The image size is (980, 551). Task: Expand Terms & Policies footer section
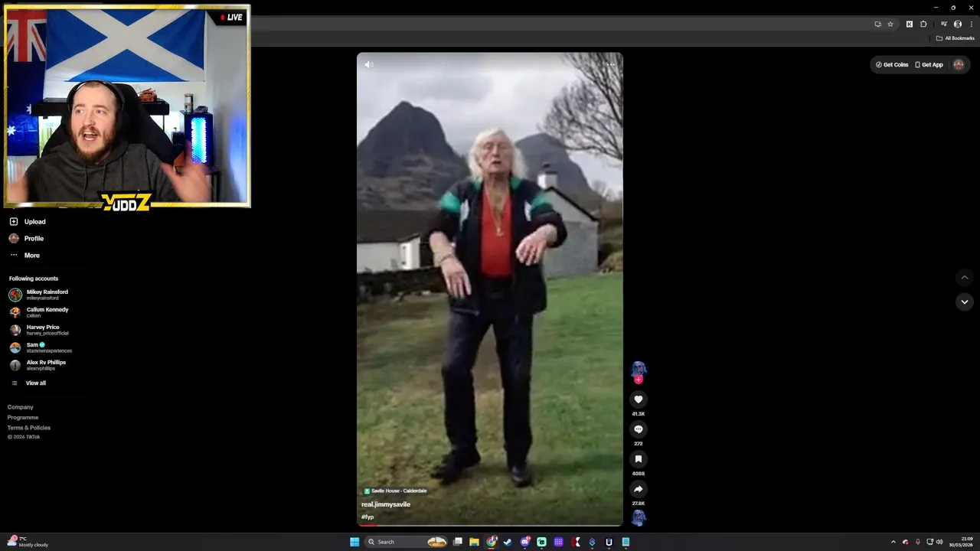pos(29,428)
